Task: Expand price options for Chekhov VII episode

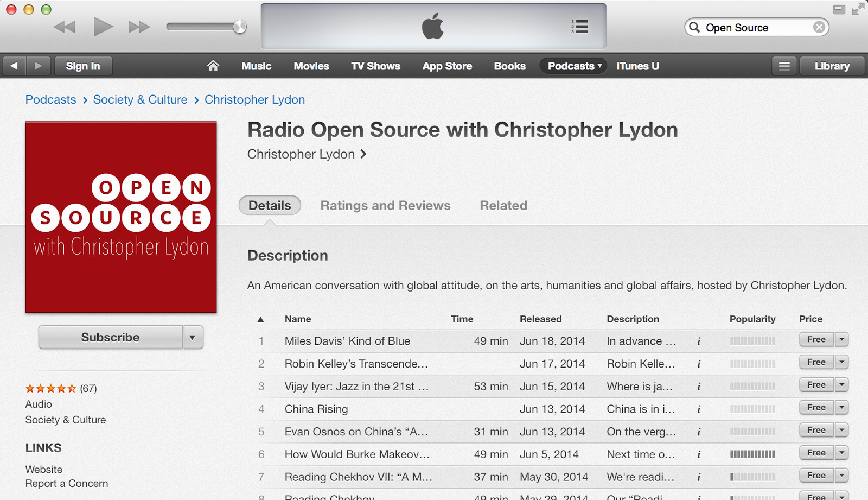Action: pyautogui.click(x=841, y=476)
